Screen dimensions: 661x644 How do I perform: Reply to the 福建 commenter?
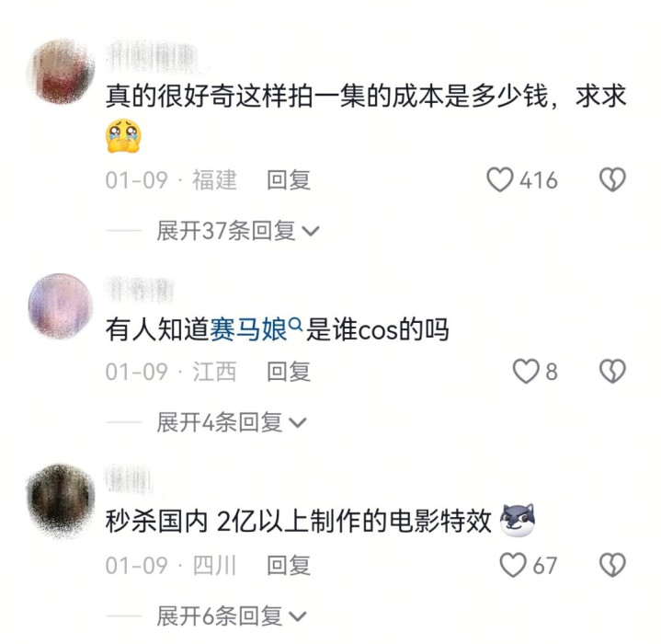tap(289, 180)
